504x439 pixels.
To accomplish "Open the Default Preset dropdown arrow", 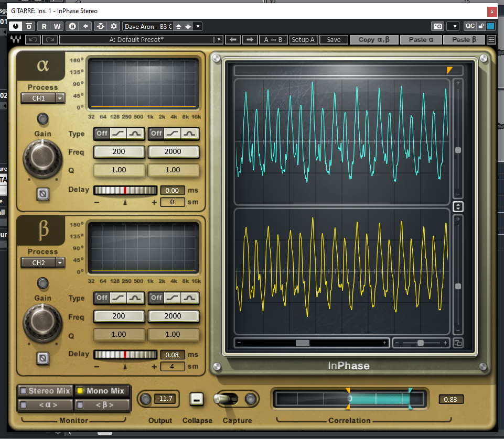I will (219, 39).
